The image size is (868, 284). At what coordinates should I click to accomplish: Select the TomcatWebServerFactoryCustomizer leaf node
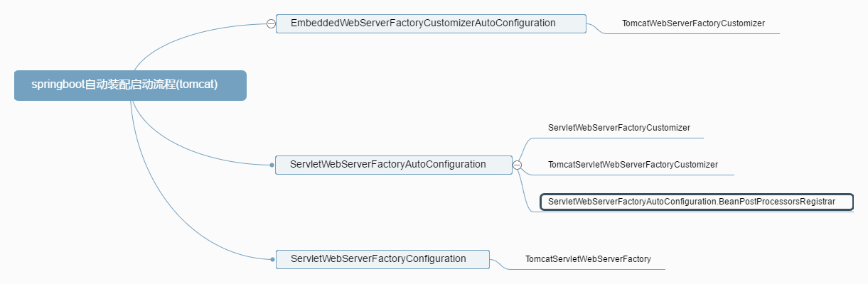[x=693, y=23]
